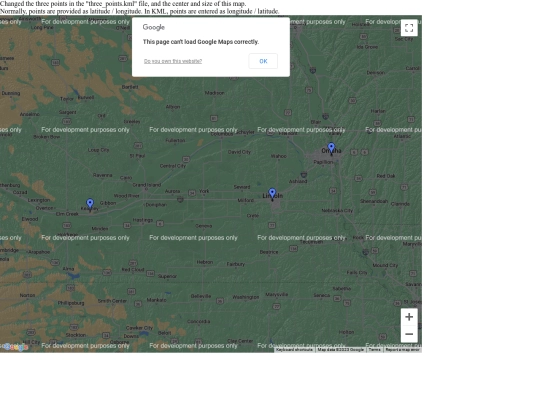Click the Falls City label
This screenshot has height=405, width=540.
(357, 272)
